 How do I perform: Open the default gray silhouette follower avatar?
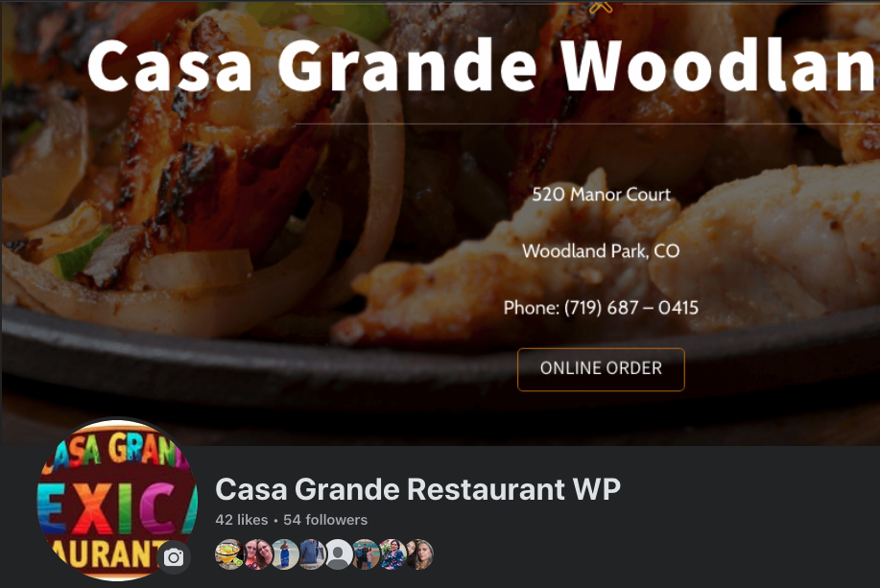tap(339, 554)
